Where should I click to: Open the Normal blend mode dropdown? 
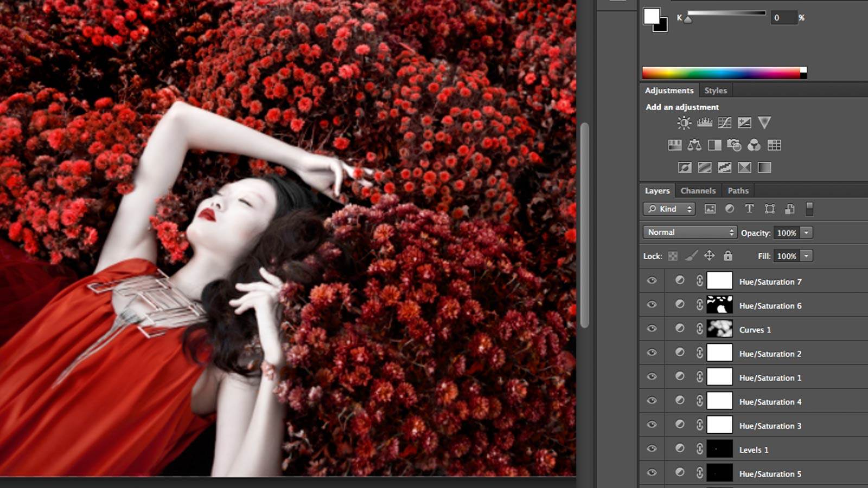[x=690, y=233]
